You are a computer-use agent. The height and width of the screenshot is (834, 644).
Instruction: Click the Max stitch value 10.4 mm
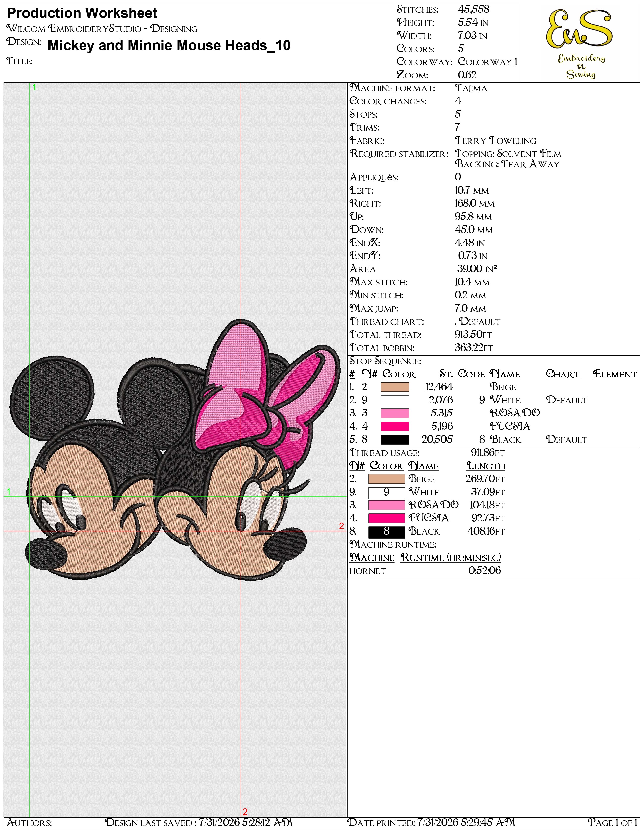[x=472, y=282]
